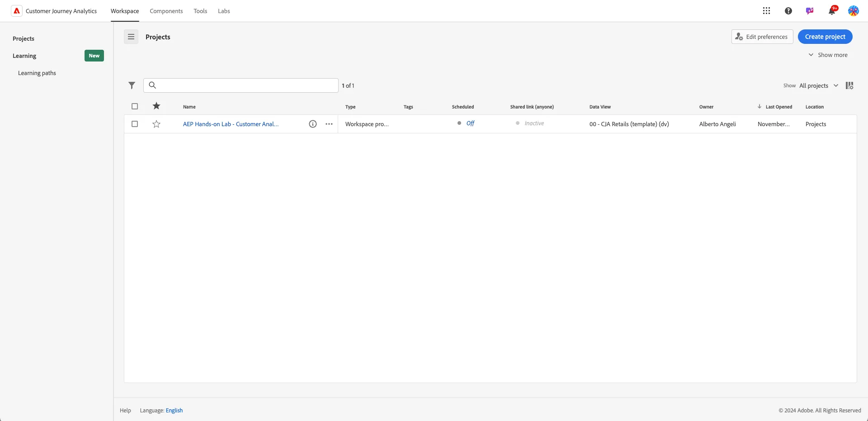Open the Tools menu
The image size is (868, 421).
[x=200, y=11]
